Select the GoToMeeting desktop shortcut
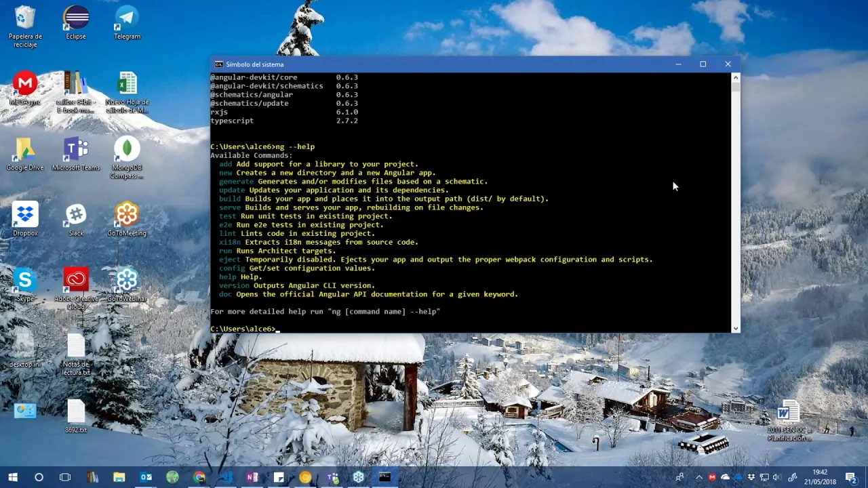 point(127,219)
